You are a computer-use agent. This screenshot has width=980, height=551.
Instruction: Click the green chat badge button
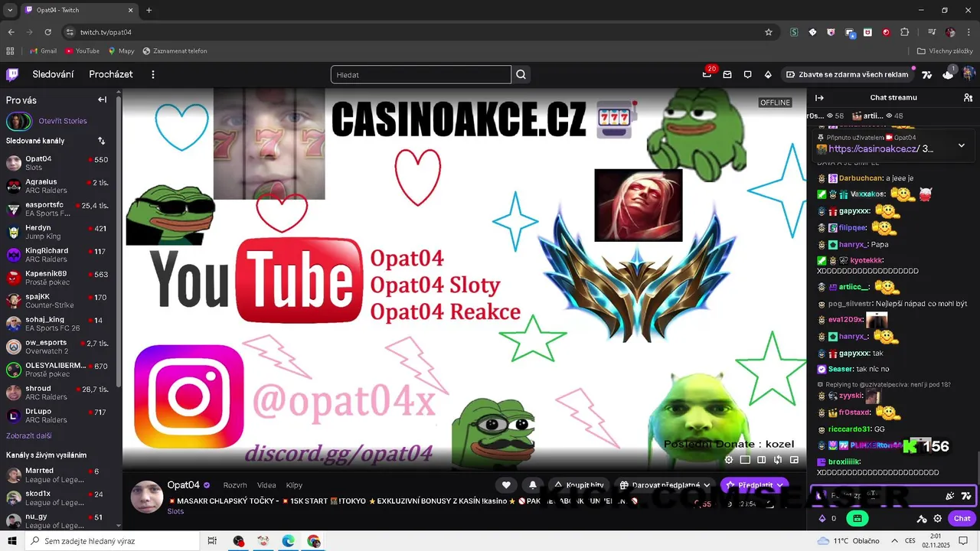[857, 518]
